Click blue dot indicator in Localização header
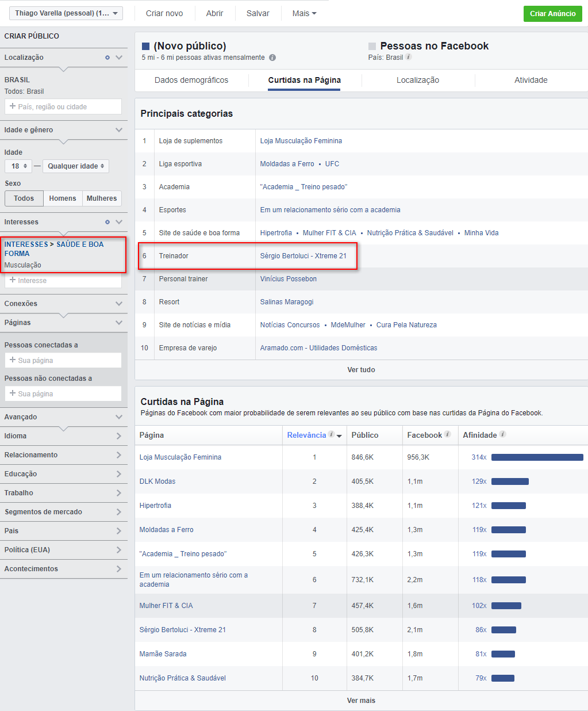Viewport: 588px width, 711px height. 107,58
